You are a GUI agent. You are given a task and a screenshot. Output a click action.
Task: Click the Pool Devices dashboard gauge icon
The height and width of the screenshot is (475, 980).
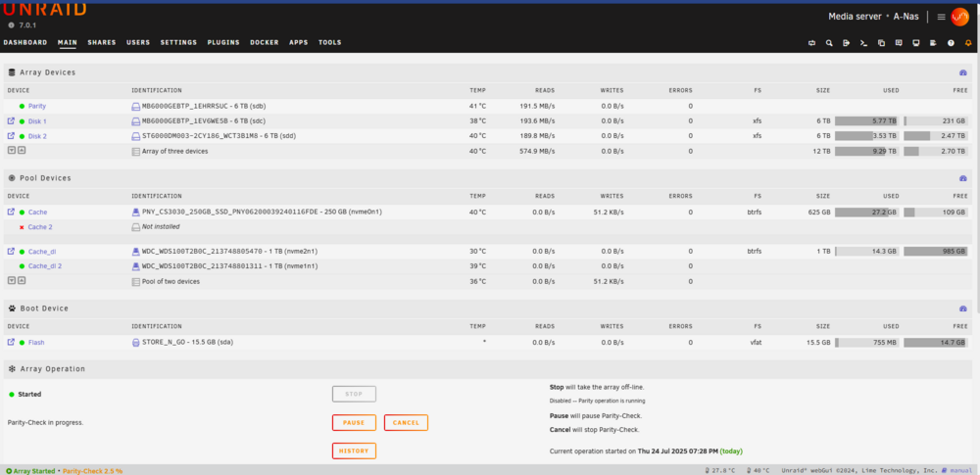[963, 178]
